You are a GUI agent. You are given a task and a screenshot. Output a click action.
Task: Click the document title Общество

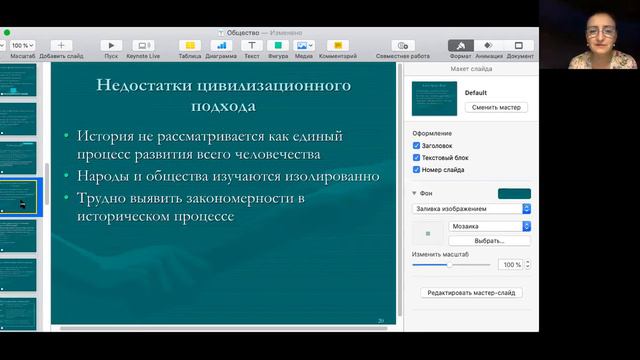pyautogui.click(x=243, y=33)
